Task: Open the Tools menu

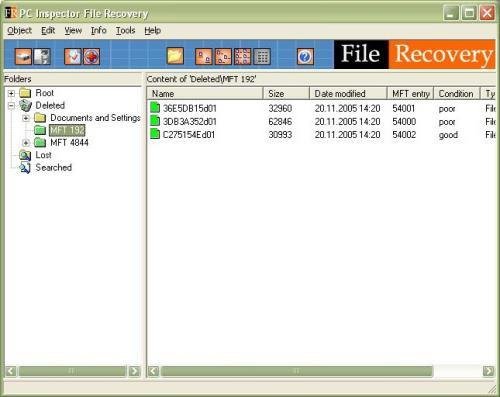Action: click(x=125, y=30)
